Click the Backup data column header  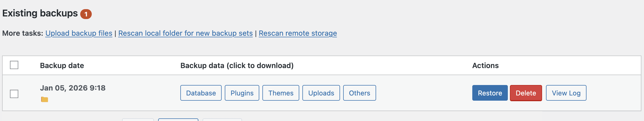pos(237,65)
